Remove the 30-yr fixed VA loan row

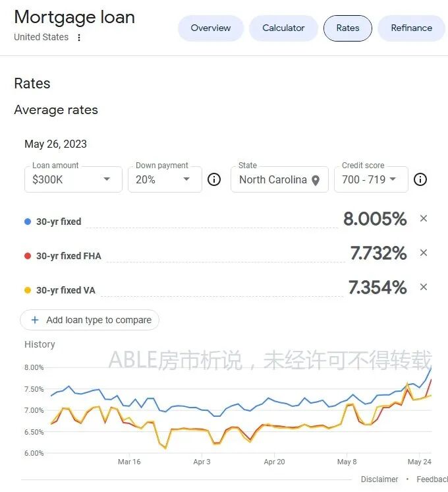tap(424, 287)
